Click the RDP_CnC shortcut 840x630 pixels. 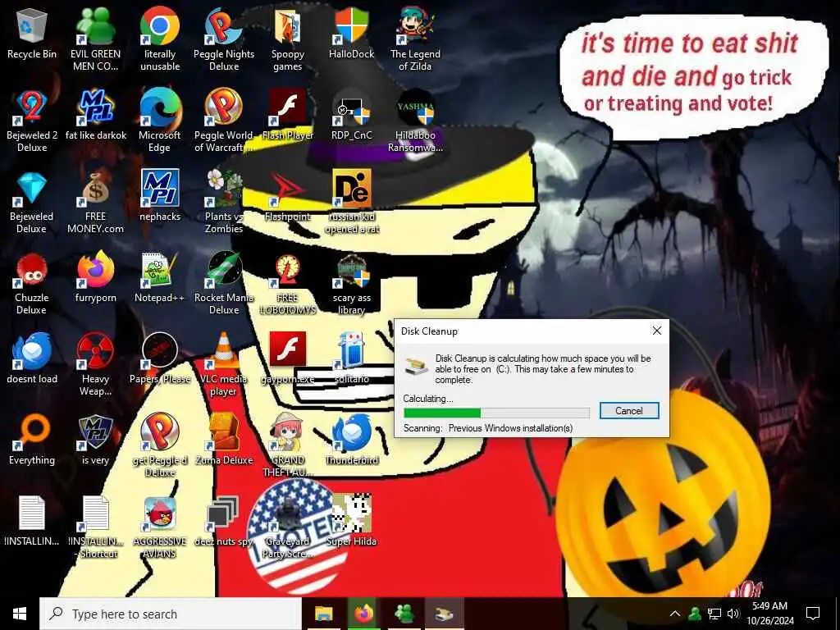(x=351, y=107)
